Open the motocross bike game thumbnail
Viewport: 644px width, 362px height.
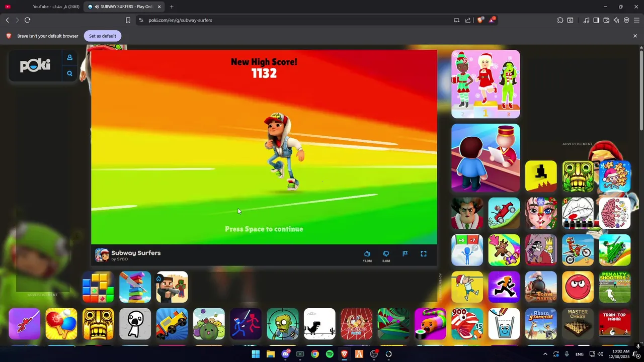[578, 250]
